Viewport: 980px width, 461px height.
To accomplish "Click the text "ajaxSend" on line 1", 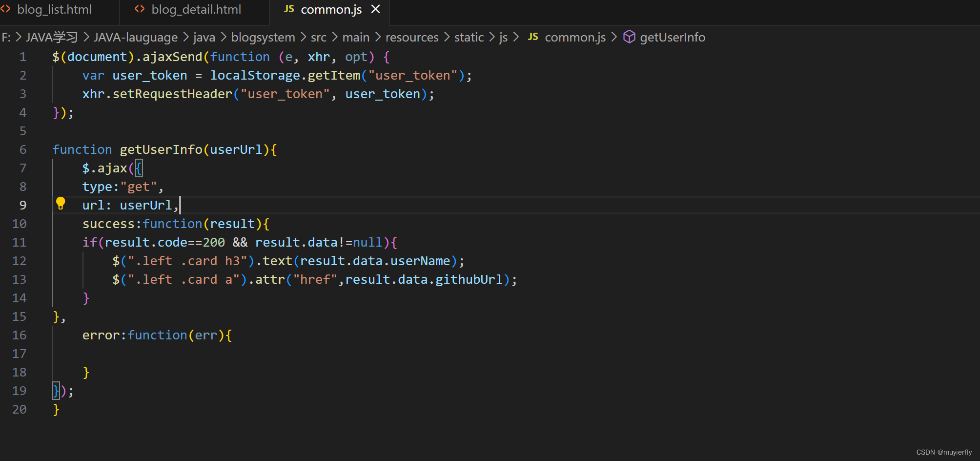I will tap(172, 57).
